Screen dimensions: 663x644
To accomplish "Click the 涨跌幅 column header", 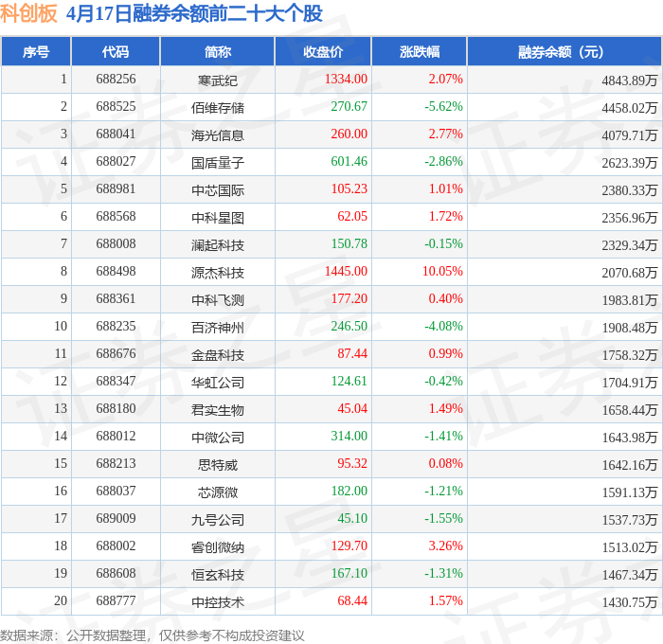I will [420, 51].
